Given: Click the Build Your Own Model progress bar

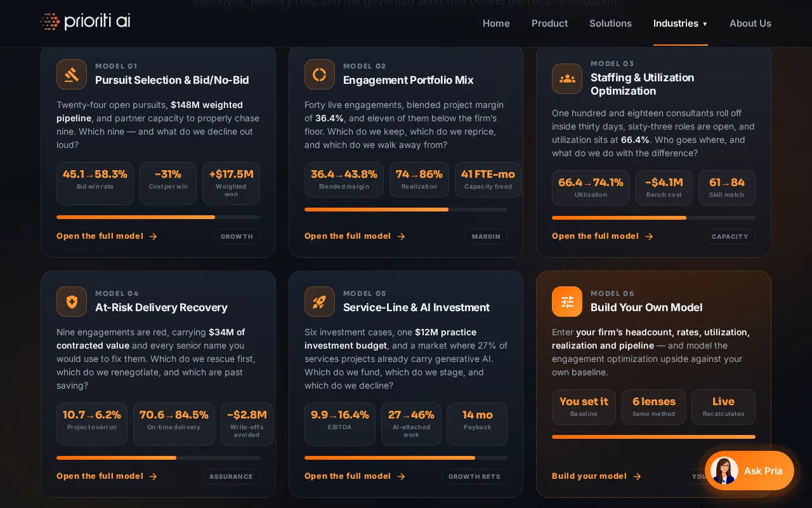Looking at the screenshot, I should click(x=653, y=437).
